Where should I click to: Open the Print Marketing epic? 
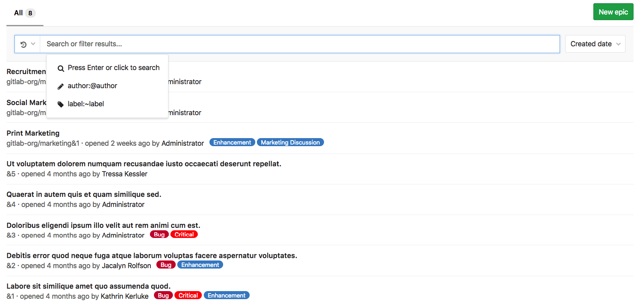[x=33, y=133]
